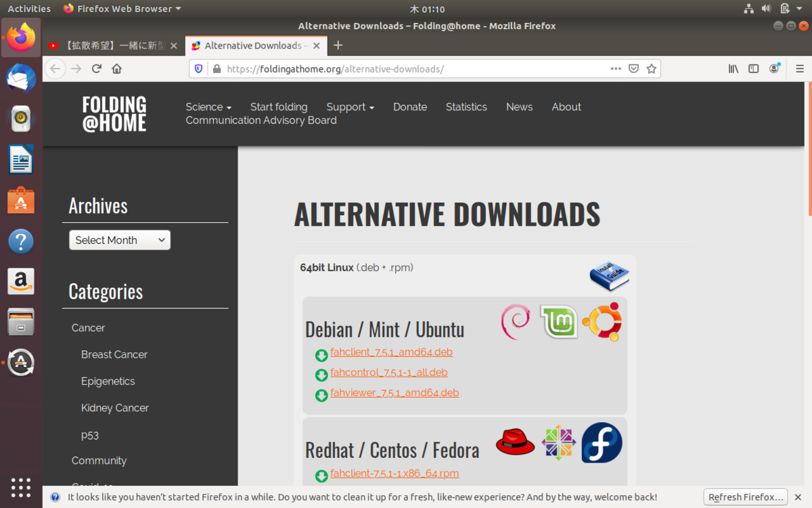Image resolution: width=812 pixels, height=508 pixels.
Task: Open the News page
Action: [519, 107]
